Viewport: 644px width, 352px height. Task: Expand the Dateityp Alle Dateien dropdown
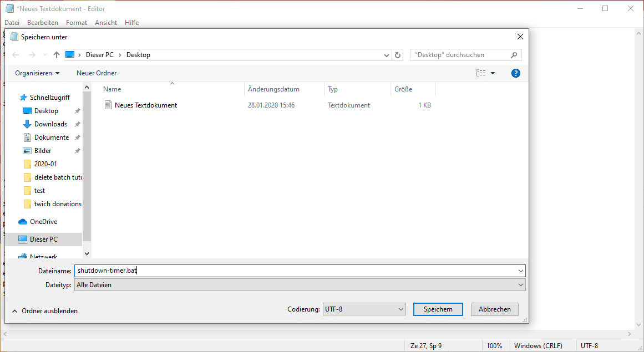[x=300, y=285]
